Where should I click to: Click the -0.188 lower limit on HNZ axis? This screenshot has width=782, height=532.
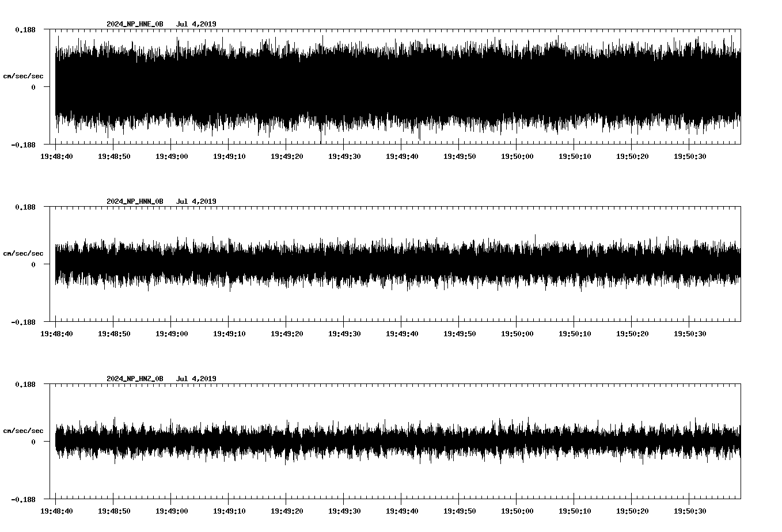[23, 499]
